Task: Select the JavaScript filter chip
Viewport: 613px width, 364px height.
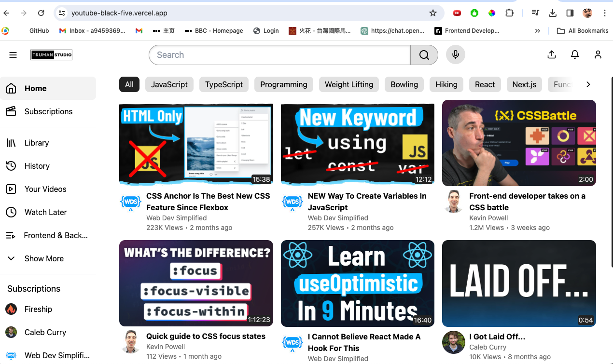Action: point(169,84)
